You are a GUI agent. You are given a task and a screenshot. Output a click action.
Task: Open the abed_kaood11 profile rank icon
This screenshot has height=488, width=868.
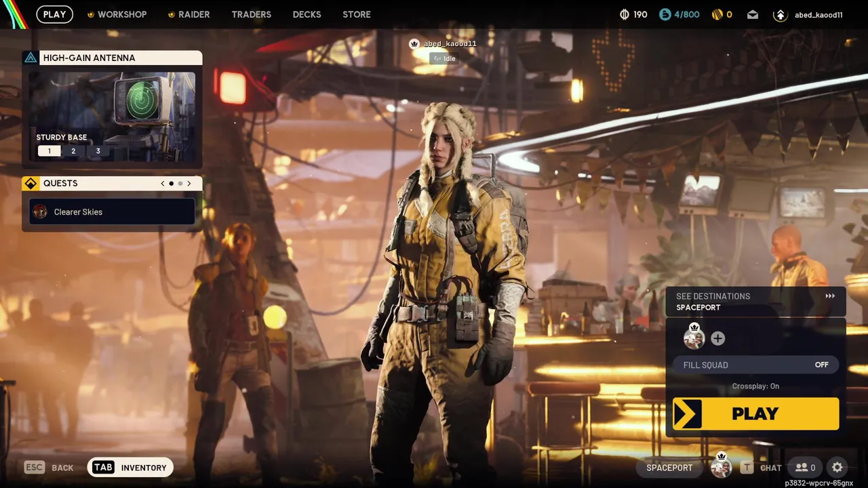781,14
